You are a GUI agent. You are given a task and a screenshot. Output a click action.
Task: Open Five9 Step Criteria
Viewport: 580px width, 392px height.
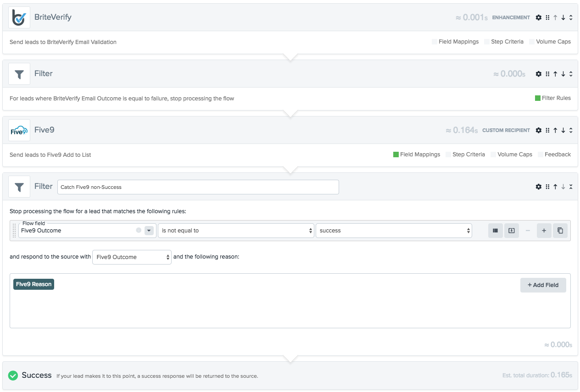point(465,155)
